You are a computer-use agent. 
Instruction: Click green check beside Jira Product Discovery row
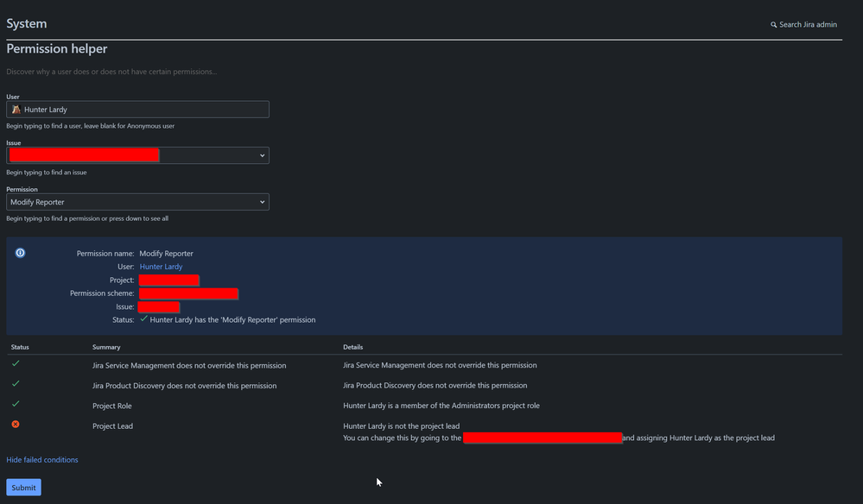[x=16, y=384]
